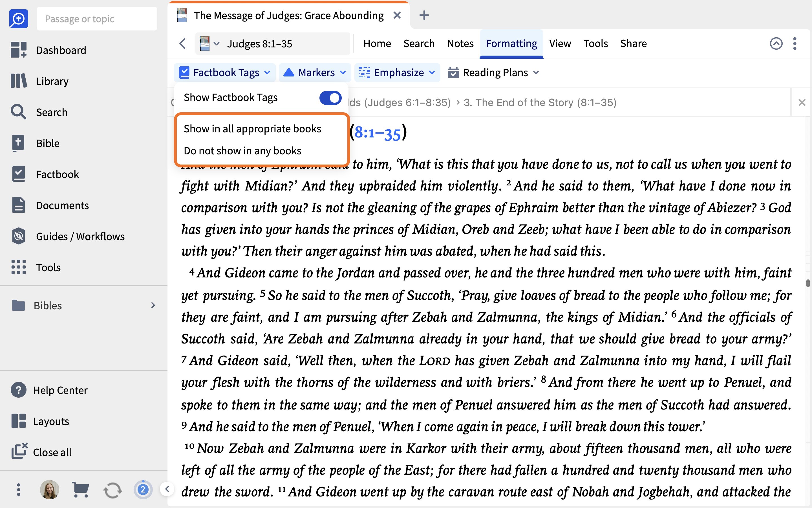The height and width of the screenshot is (508, 812).
Task: Open the Bible icon in sidebar
Action: tap(18, 143)
